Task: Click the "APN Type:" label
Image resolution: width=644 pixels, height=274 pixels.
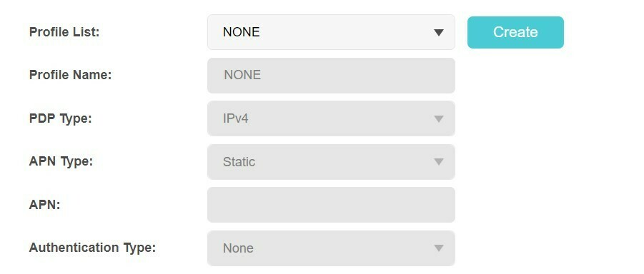Action: (x=61, y=161)
